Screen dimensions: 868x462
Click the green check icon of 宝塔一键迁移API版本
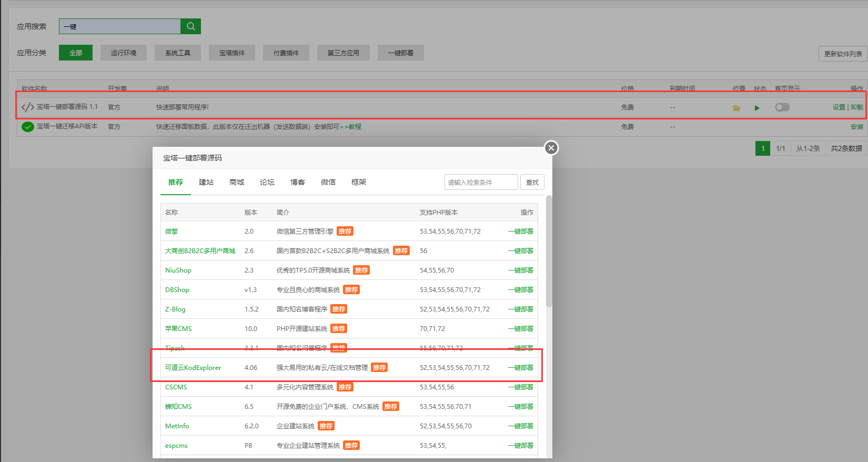[28, 127]
